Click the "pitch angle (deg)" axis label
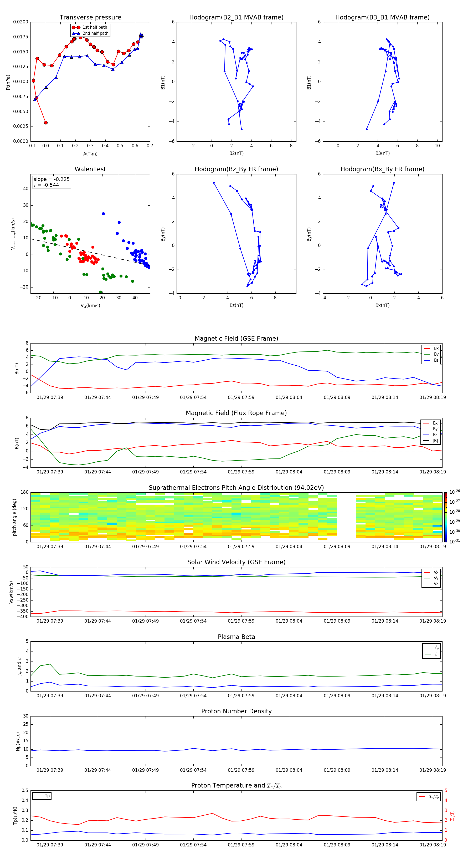Viewport: 473px width, 868px height. point(14,517)
